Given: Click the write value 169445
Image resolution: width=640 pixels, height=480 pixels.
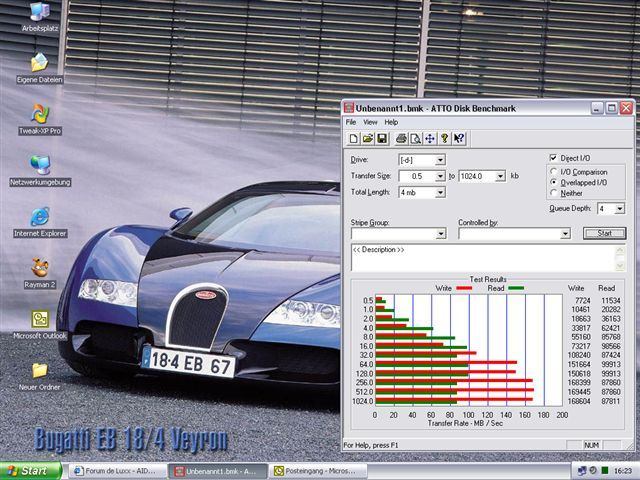Looking at the screenshot, I should (579, 392).
